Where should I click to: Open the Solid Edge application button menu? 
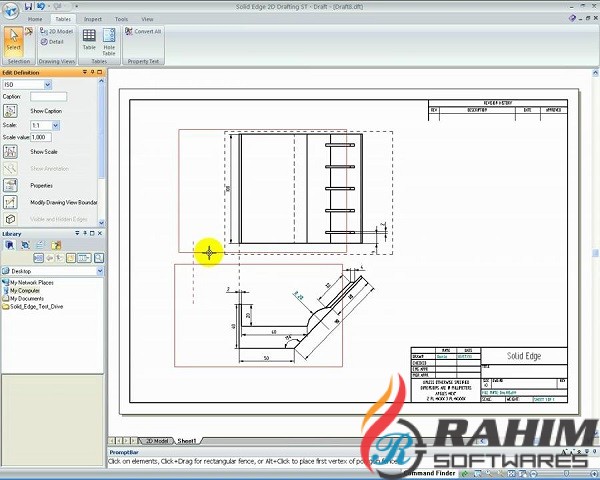click(x=11, y=11)
